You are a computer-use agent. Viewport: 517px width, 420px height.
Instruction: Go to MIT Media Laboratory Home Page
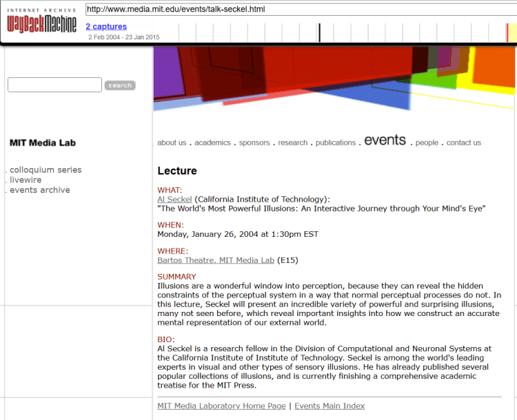click(221, 406)
